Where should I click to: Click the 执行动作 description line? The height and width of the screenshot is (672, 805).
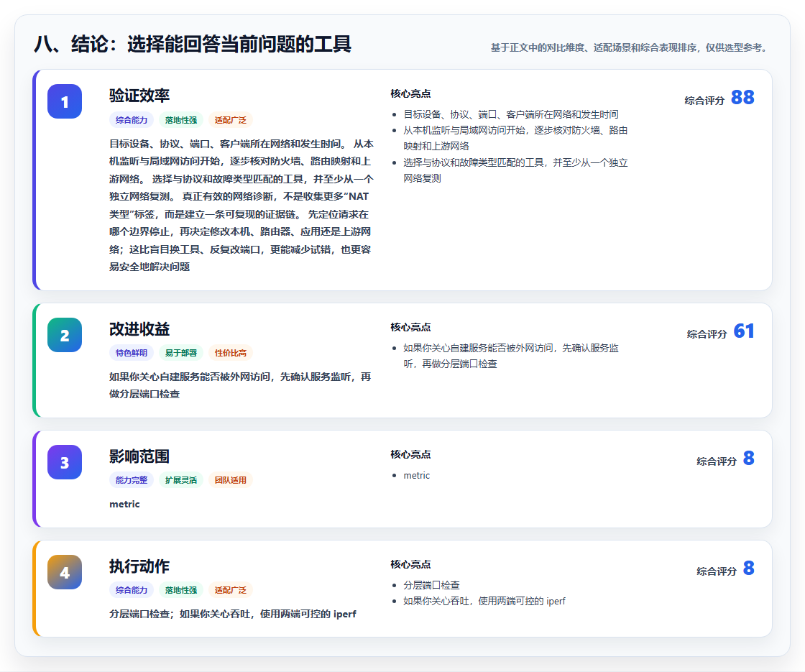pos(233,614)
